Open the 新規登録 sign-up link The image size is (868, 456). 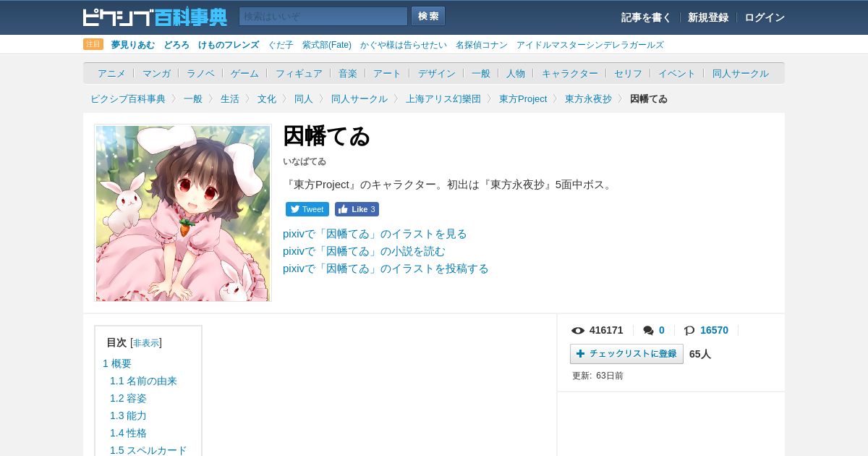708,17
